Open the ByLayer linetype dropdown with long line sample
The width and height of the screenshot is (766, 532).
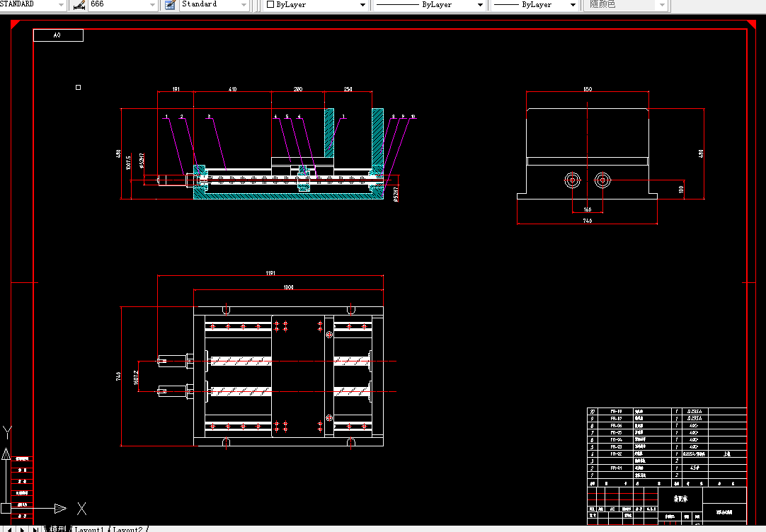click(x=480, y=5)
